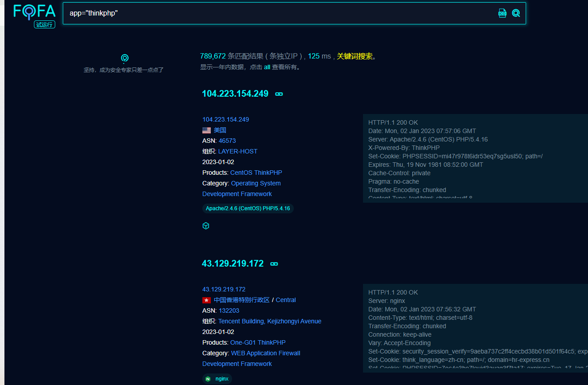The height and width of the screenshot is (385, 588).
Task: Click Development Framework under WEB Application Firewall
Action: [237, 364]
